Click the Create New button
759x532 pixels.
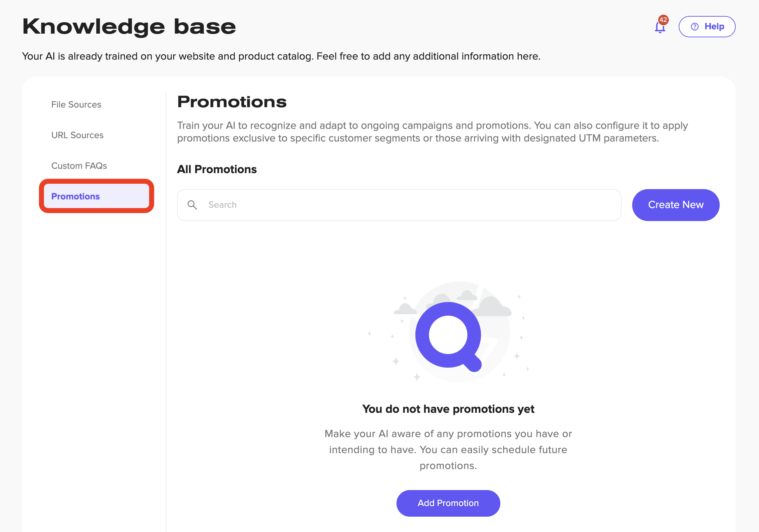coord(675,205)
